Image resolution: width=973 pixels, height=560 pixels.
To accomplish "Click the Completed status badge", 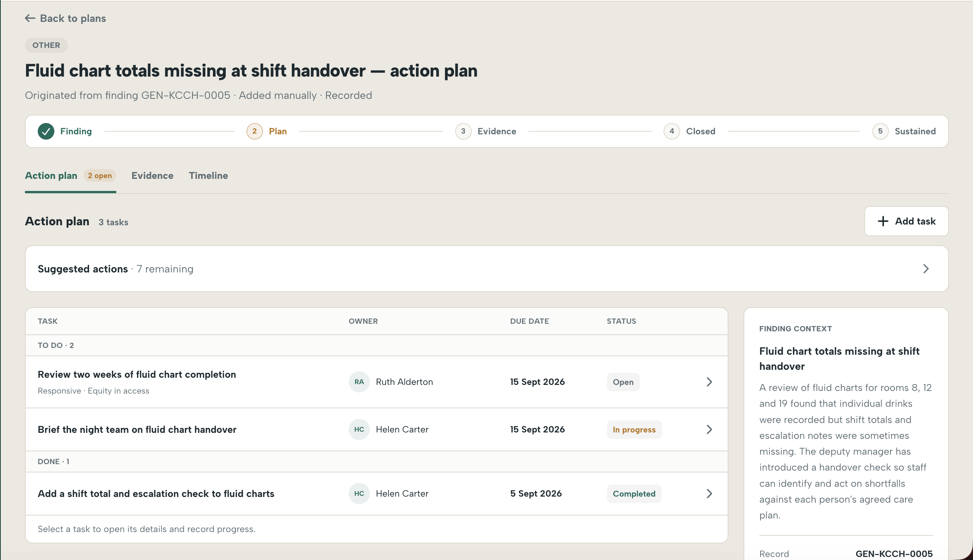I will pyautogui.click(x=634, y=494).
